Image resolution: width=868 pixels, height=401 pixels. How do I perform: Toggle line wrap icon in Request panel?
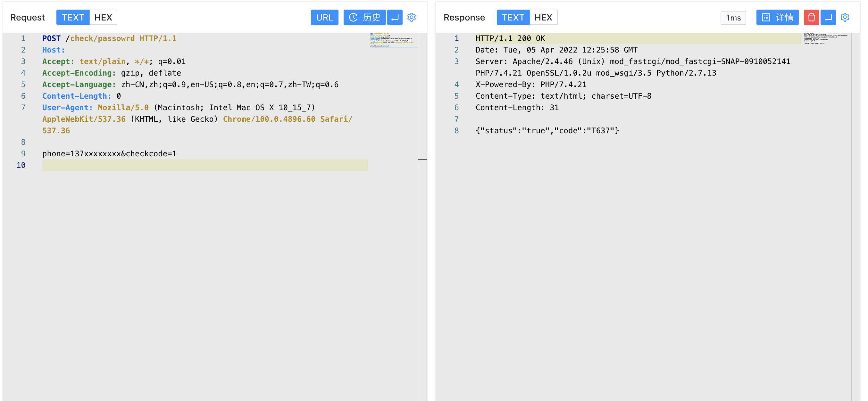[395, 17]
